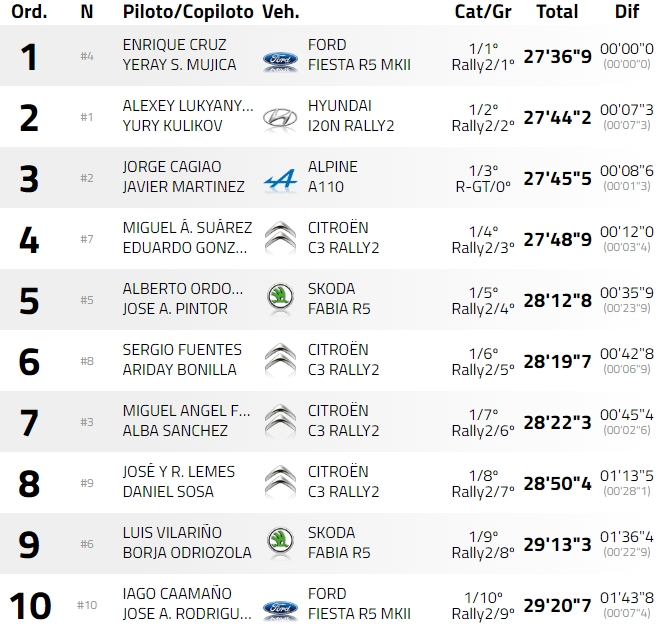Screen dimensions: 664x633
Task: Sort by the Total column header
Action: tap(557, 12)
